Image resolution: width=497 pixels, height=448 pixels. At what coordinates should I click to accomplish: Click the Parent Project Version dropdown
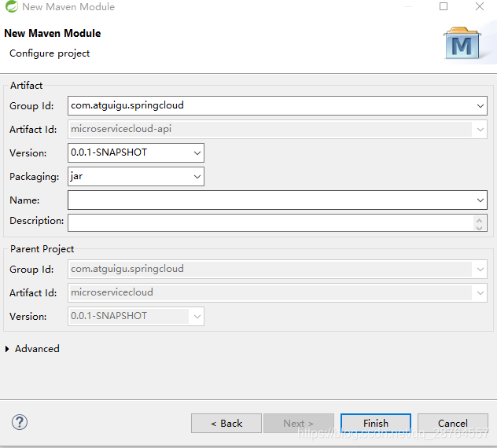[x=136, y=316]
